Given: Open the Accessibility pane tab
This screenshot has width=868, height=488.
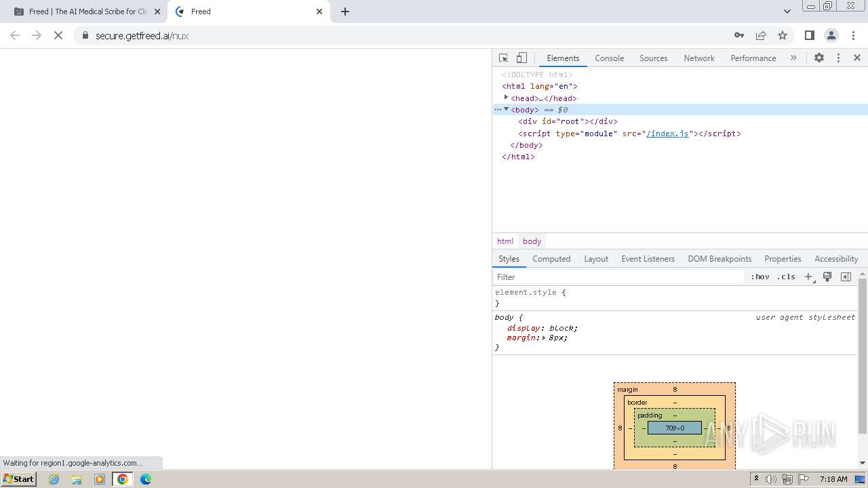Looking at the screenshot, I should tap(836, 259).
